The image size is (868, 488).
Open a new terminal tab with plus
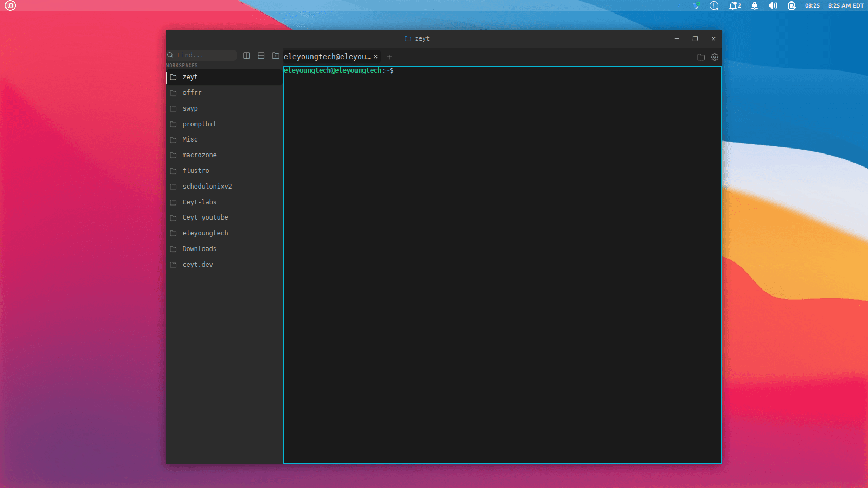390,57
